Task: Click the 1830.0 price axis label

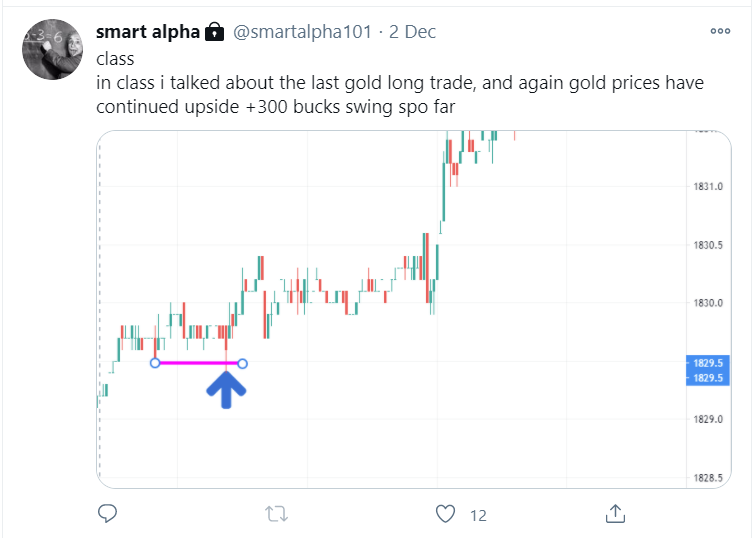Action: [x=707, y=303]
